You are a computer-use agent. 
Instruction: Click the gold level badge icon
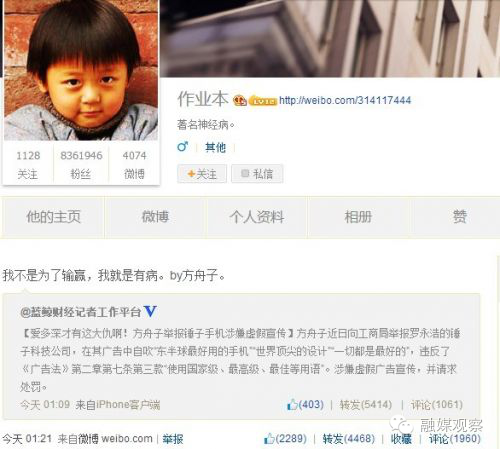coord(263,101)
